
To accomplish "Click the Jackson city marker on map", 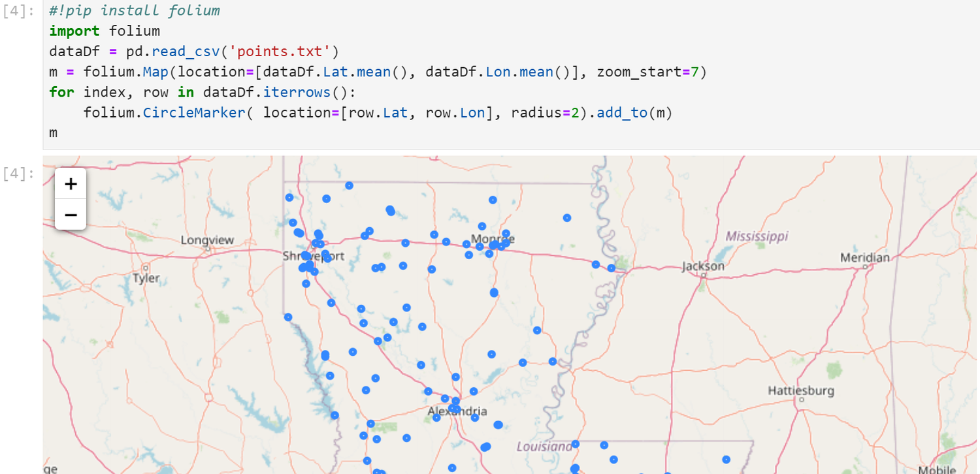I will (704, 276).
